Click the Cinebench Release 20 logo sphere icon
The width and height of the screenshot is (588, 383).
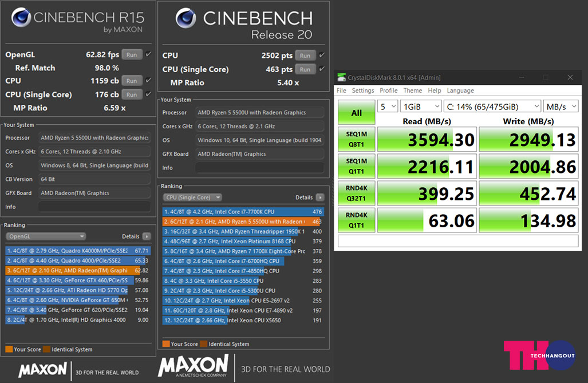pos(186,18)
